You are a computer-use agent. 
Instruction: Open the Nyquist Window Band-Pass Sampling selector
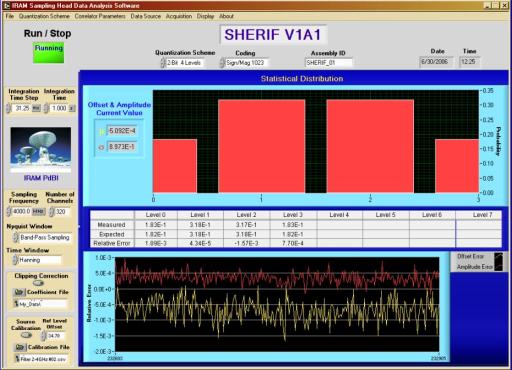(x=42, y=237)
